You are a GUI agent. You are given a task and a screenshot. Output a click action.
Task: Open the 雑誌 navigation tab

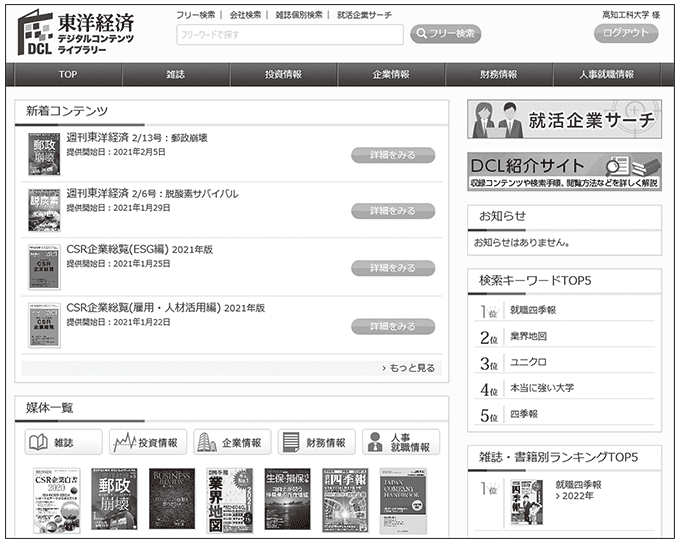click(176, 75)
